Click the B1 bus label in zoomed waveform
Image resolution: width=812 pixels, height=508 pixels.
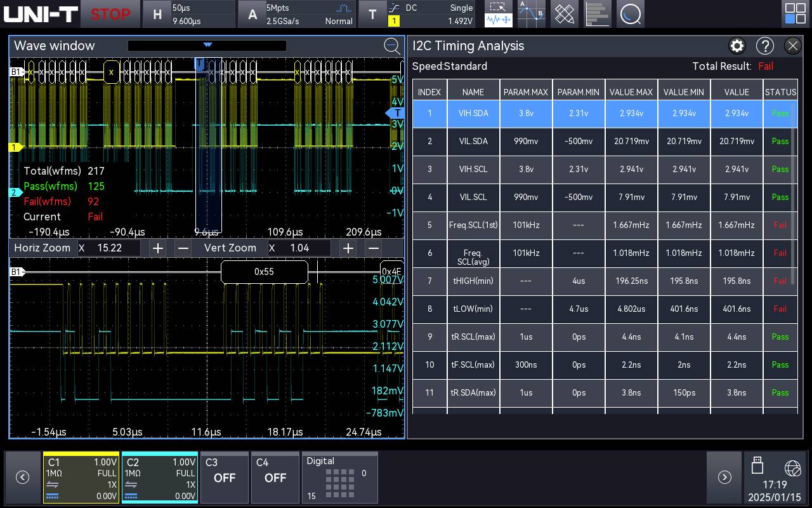pyautogui.click(x=16, y=272)
